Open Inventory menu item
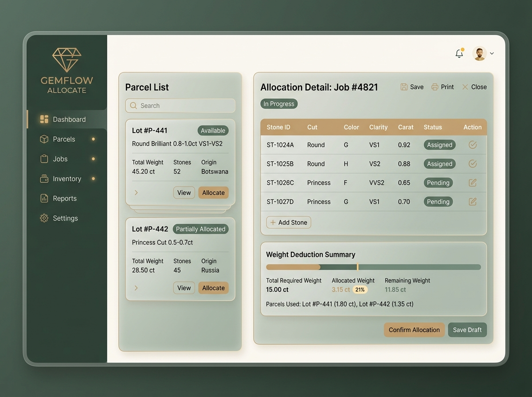 click(x=66, y=179)
